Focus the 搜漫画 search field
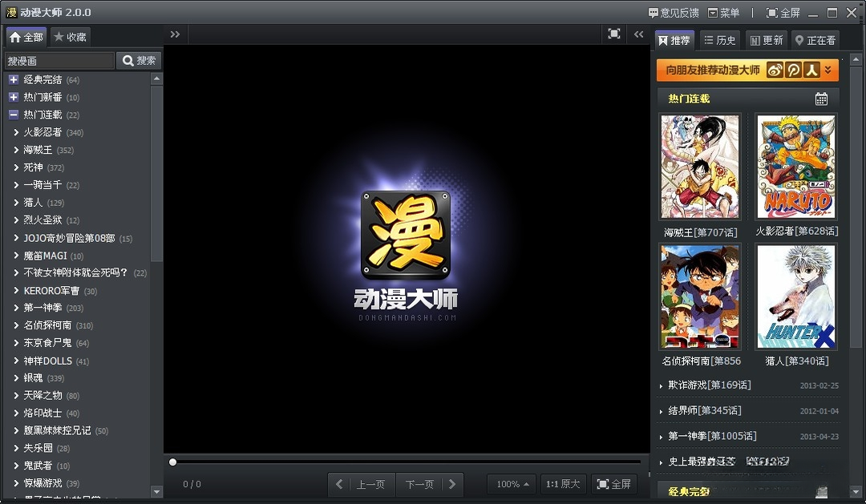The width and height of the screenshot is (866, 504). click(59, 61)
